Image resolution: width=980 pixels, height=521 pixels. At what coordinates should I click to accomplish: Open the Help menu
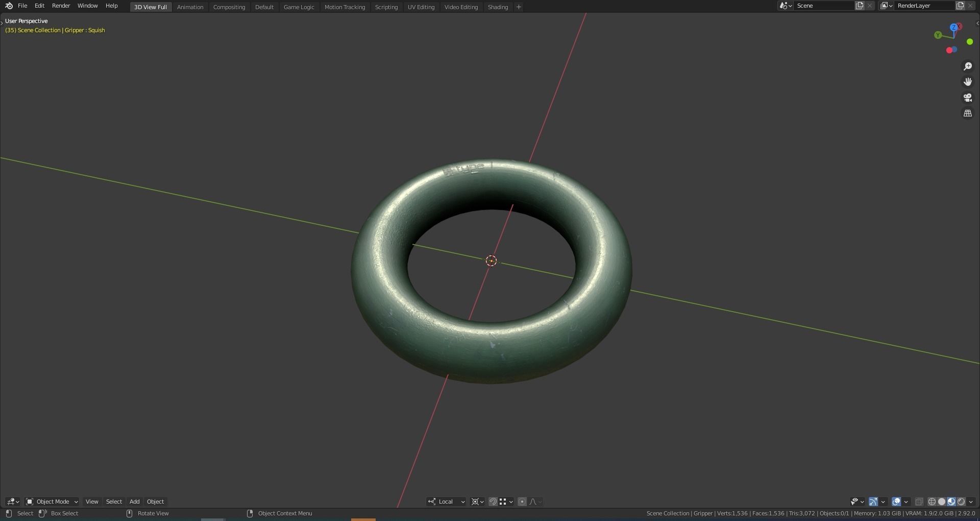pos(111,6)
